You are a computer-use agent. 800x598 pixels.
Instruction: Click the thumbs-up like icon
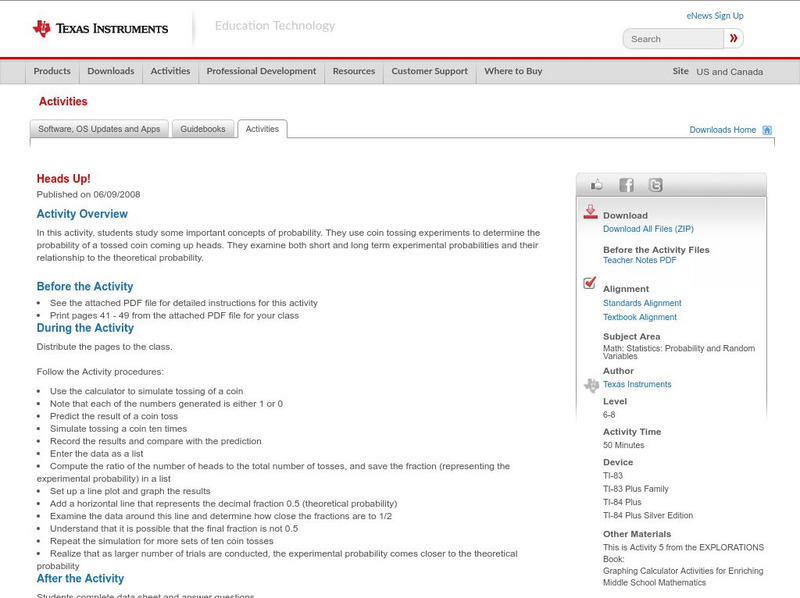tap(596, 185)
